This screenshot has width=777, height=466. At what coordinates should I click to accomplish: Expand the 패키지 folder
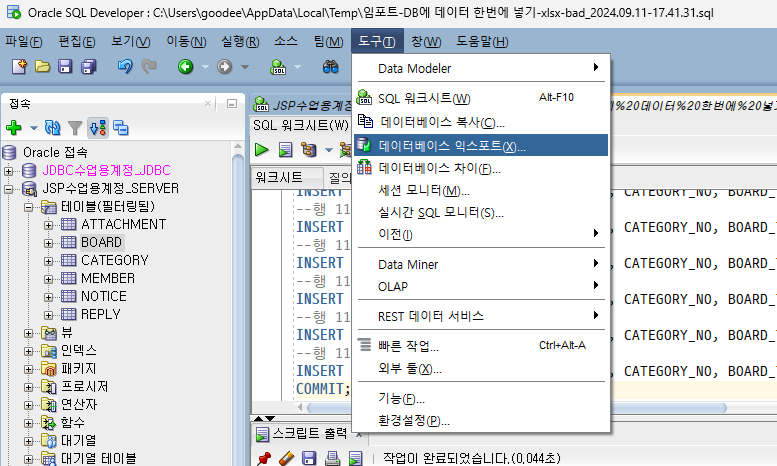[28, 369]
